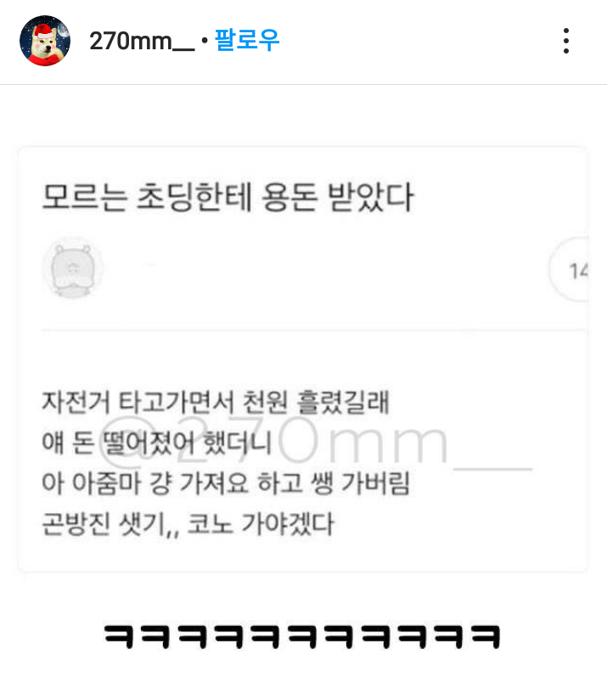Tap the ㅋㅋㅋㅋ caption text below the card
This screenshot has height=700, width=607.
[302, 636]
